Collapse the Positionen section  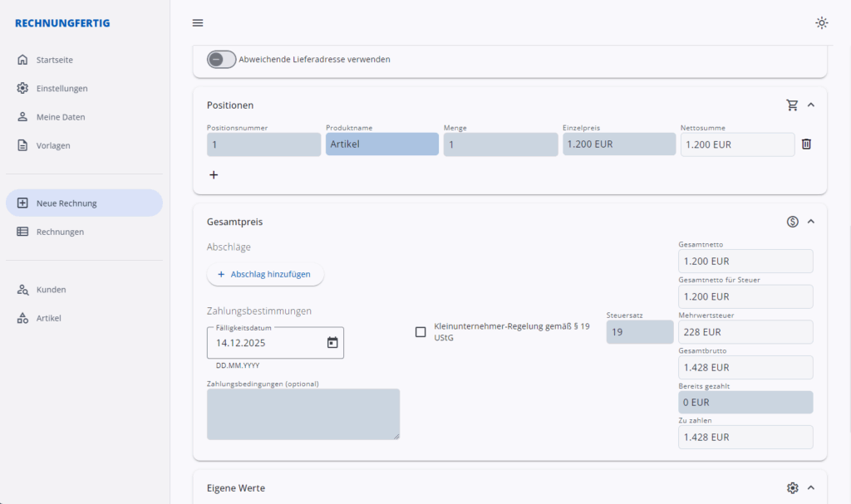(811, 105)
